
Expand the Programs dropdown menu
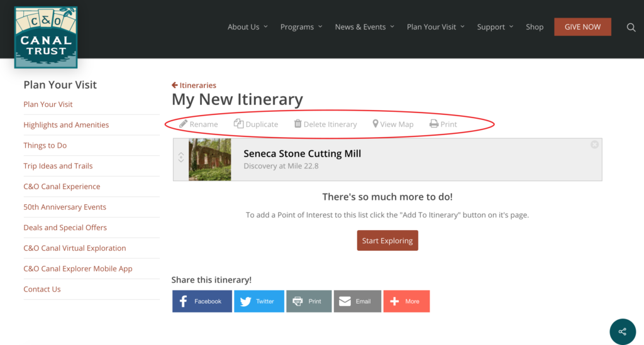[x=301, y=26]
